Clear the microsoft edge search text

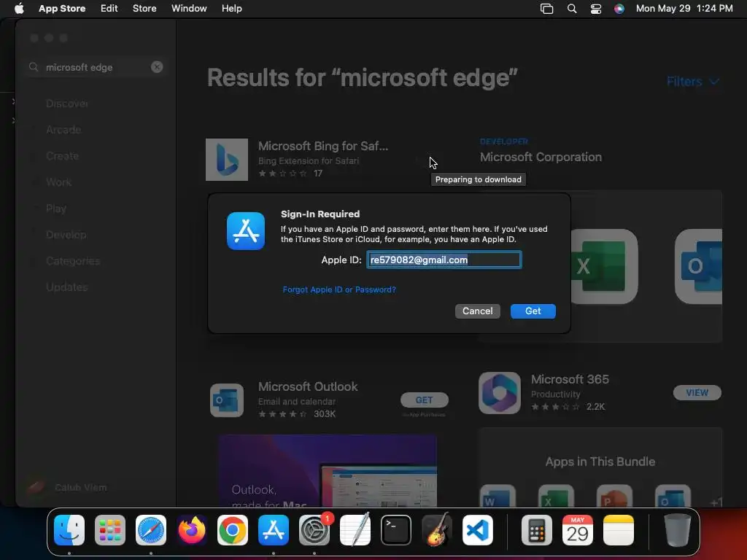(157, 67)
